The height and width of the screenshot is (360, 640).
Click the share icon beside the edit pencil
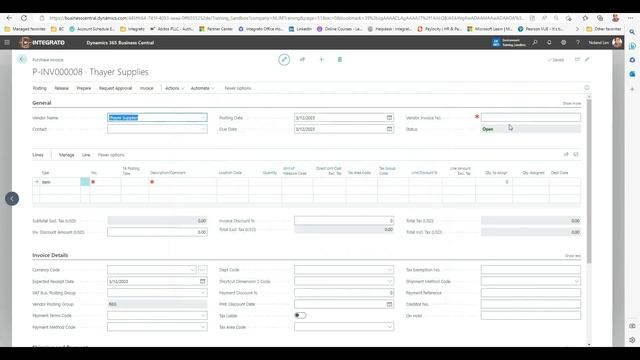point(302,60)
